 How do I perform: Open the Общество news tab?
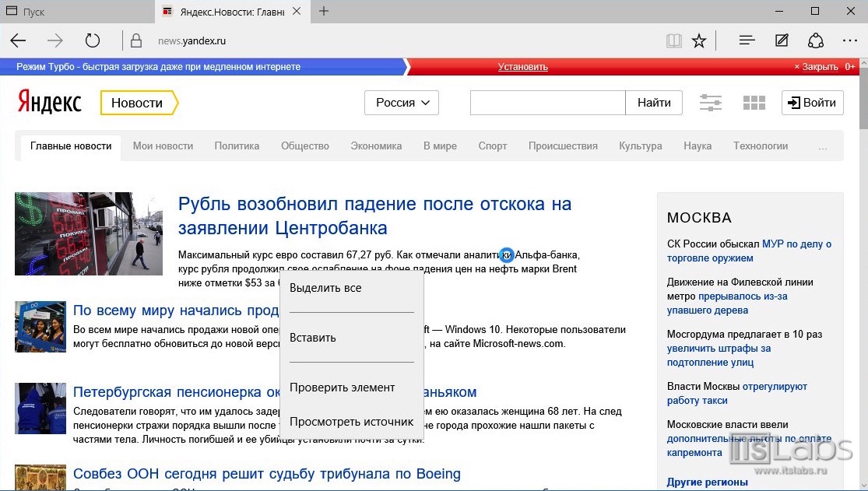tap(305, 146)
